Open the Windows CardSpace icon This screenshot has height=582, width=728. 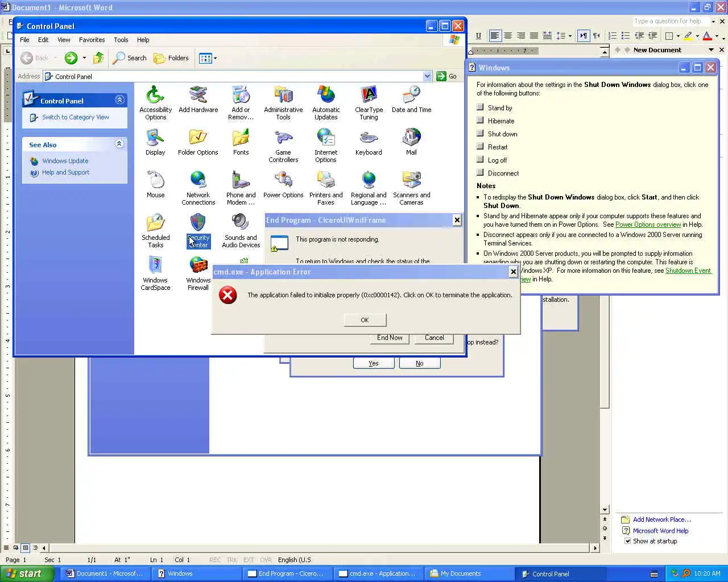[x=155, y=273]
